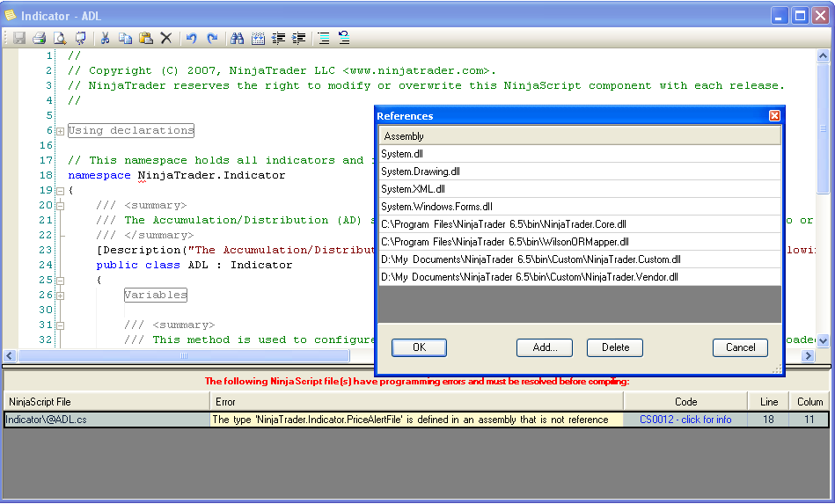
Task: Click the Cut scissors icon
Action: pos(105,38)
